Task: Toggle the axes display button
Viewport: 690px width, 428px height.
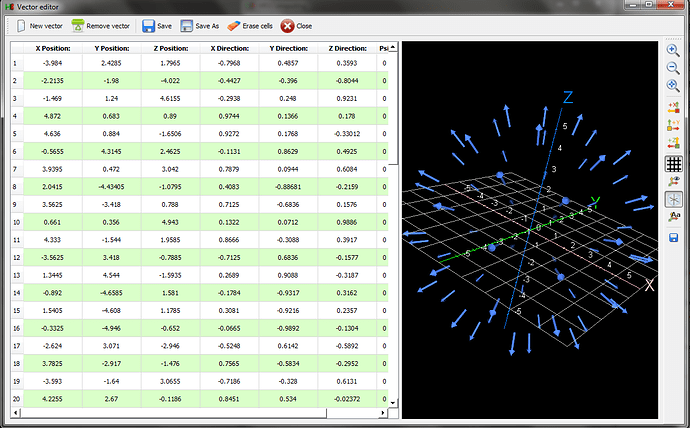Action: 674,199
